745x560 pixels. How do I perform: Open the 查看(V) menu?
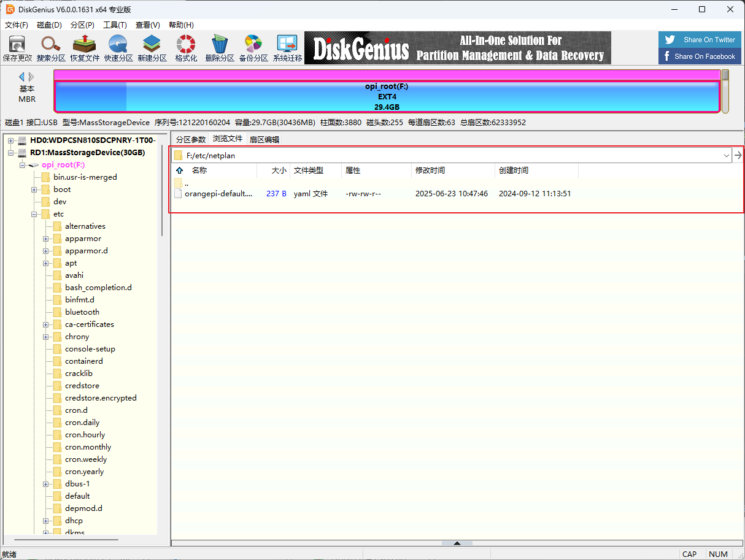[148, 25]
